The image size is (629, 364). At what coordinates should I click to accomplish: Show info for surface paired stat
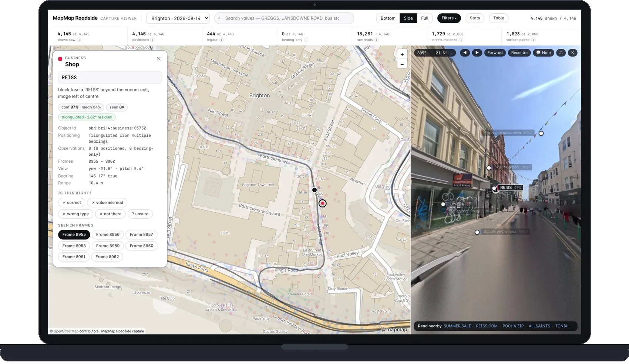point(533,40)
